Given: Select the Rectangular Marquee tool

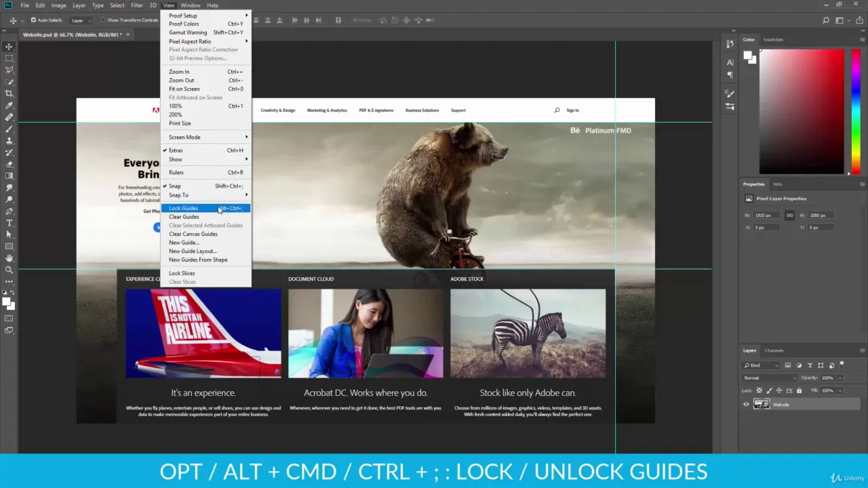Looking at the screenshot, I should pyautogui.click(x=9, y=58).
